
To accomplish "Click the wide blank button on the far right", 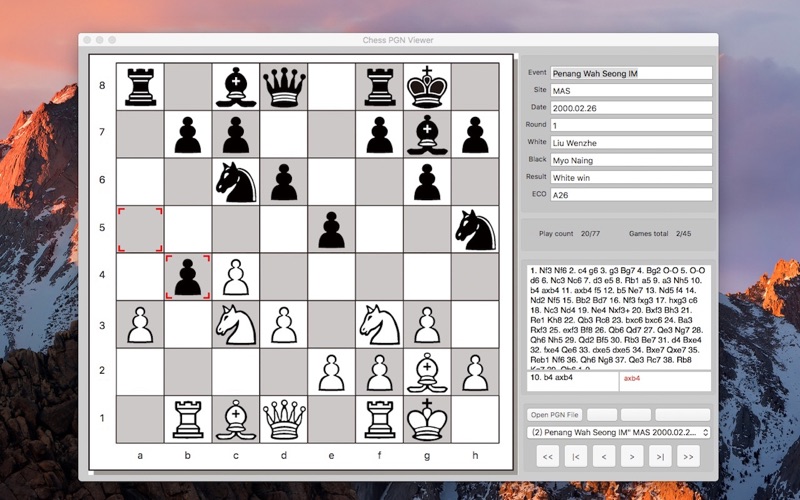I will (683, 415).
